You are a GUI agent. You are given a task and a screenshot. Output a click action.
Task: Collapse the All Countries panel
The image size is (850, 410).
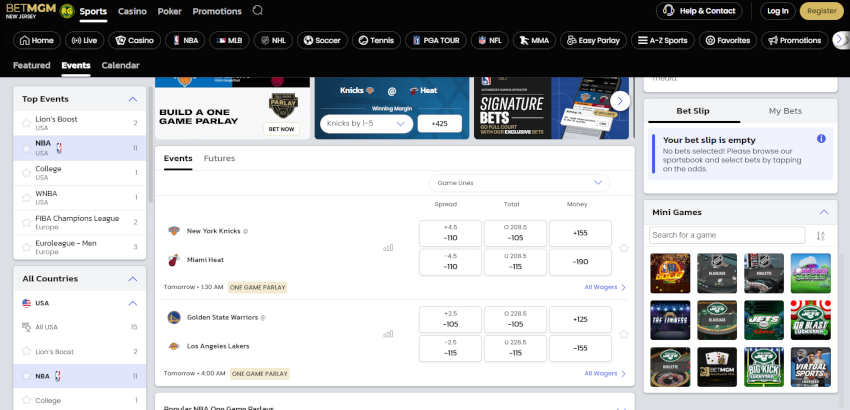(133, 278)
